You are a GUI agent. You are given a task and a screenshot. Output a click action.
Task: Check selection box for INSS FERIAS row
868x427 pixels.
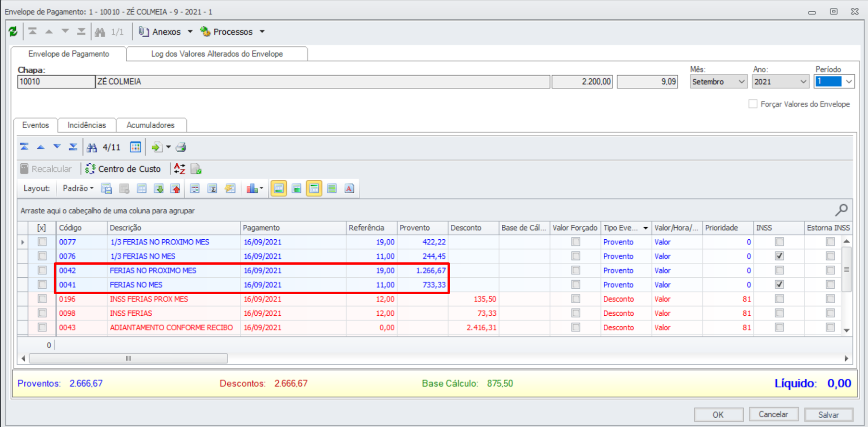(42, 313)
